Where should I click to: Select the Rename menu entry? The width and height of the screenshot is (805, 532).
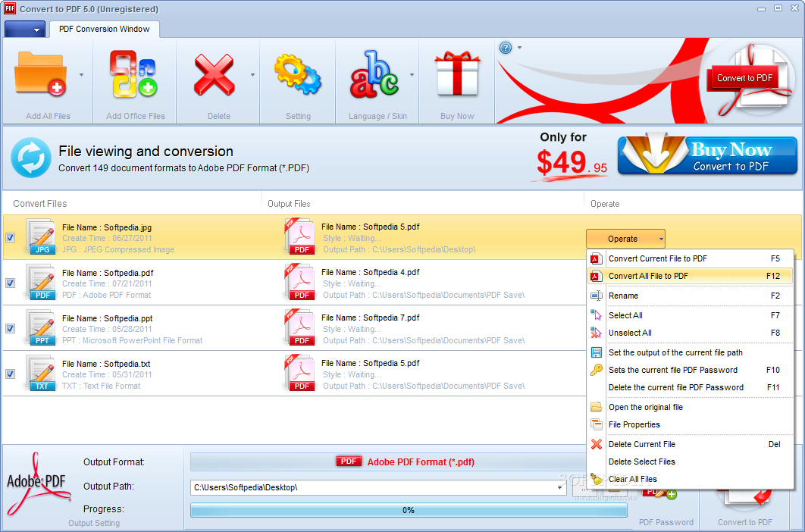690,296
